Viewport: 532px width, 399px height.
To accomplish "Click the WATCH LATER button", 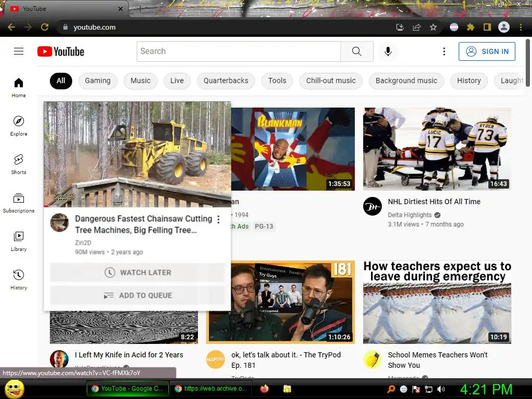I will 137,272.
